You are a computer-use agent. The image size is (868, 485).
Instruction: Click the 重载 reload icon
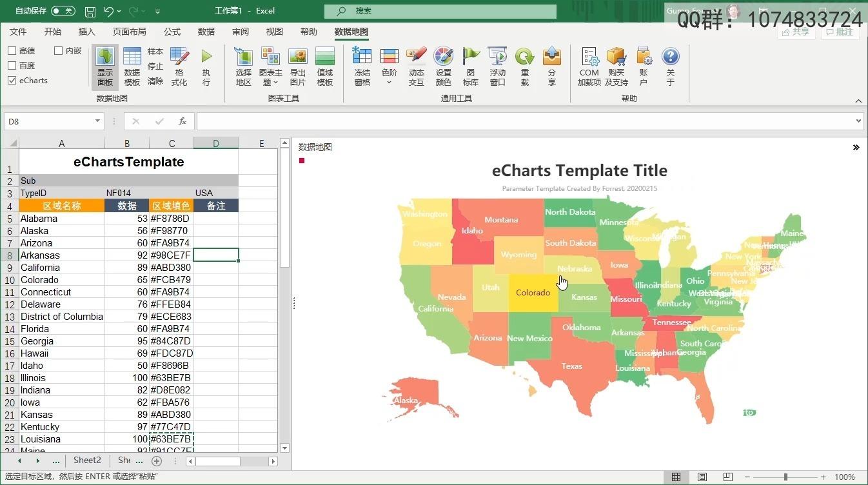525,66
